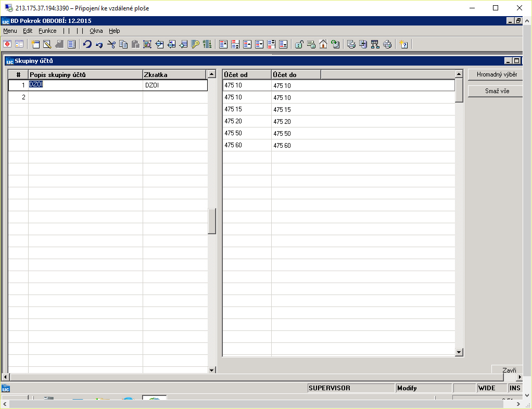The image size is (532, 409).
Task: Click the large blue undo arrow
Action: 87,44
